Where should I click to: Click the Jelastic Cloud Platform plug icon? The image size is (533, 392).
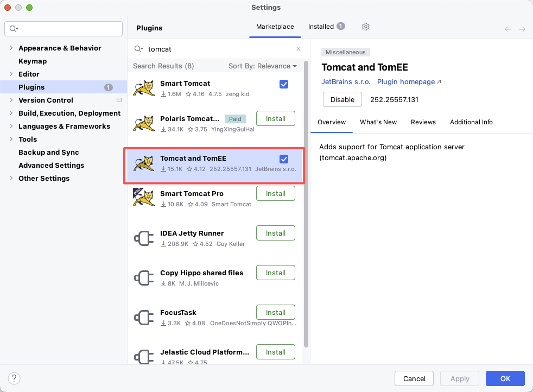pos(144,357)
